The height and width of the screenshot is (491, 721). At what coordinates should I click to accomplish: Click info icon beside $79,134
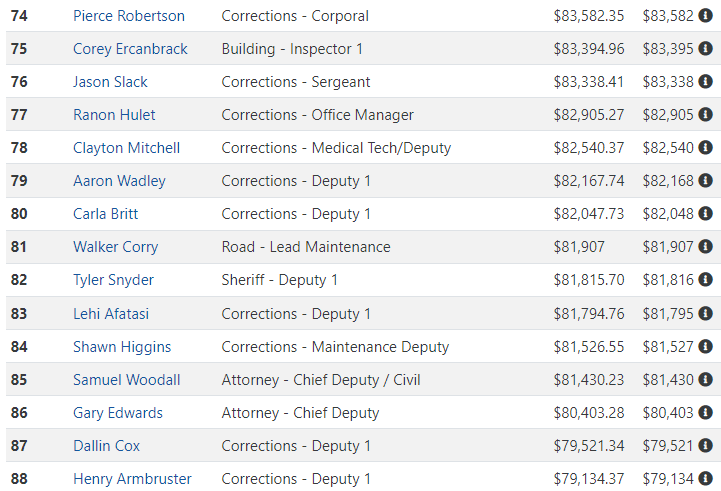coord(705,479)
